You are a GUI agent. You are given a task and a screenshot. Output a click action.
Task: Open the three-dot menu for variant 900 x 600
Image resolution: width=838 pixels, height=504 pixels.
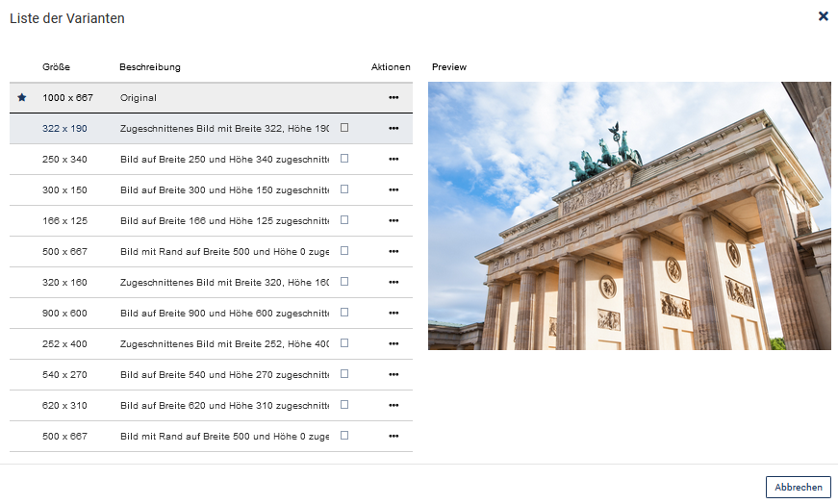click(394, 314)
